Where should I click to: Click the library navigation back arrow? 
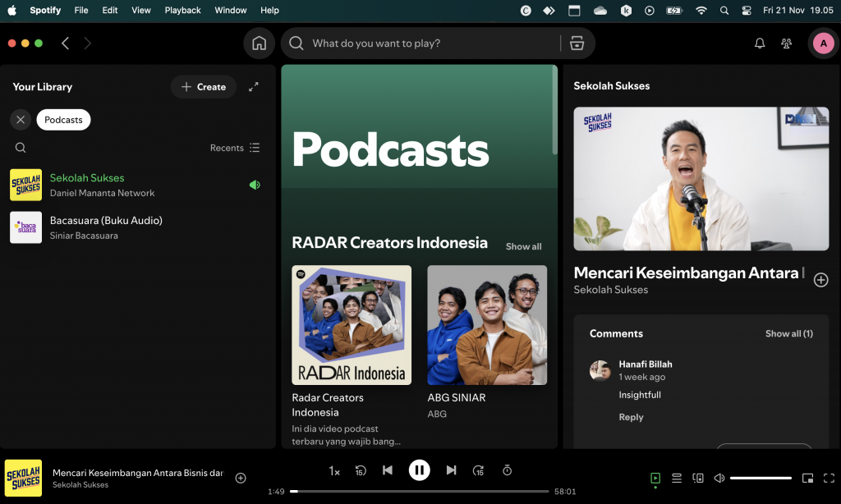[65, 43]
